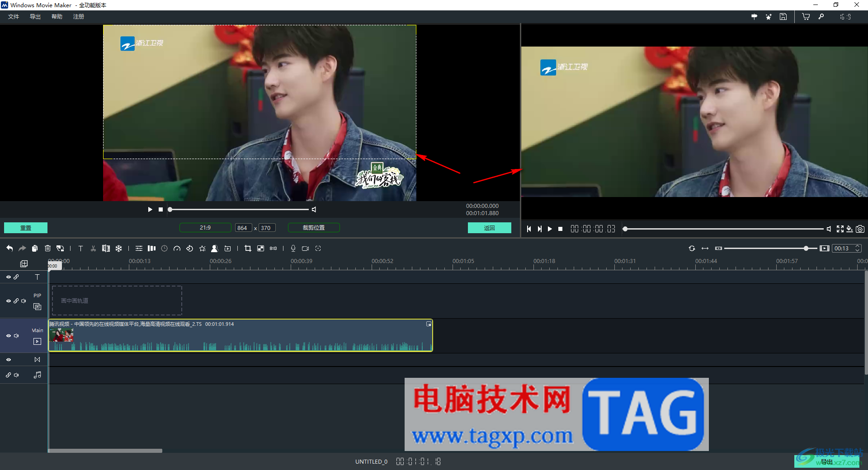The height and width of the screenshot is (470, 868).
Task: Open the 注册 menu
Action: pos(79,17)
